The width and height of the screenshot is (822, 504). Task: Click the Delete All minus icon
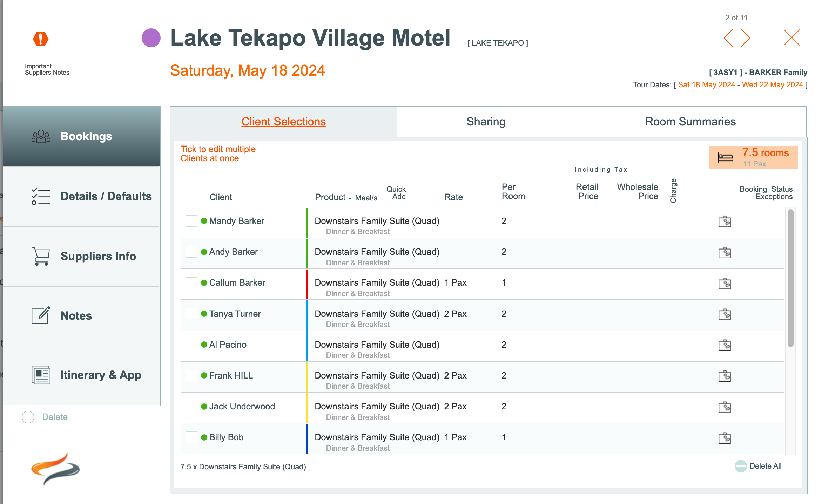coord(741,466)
